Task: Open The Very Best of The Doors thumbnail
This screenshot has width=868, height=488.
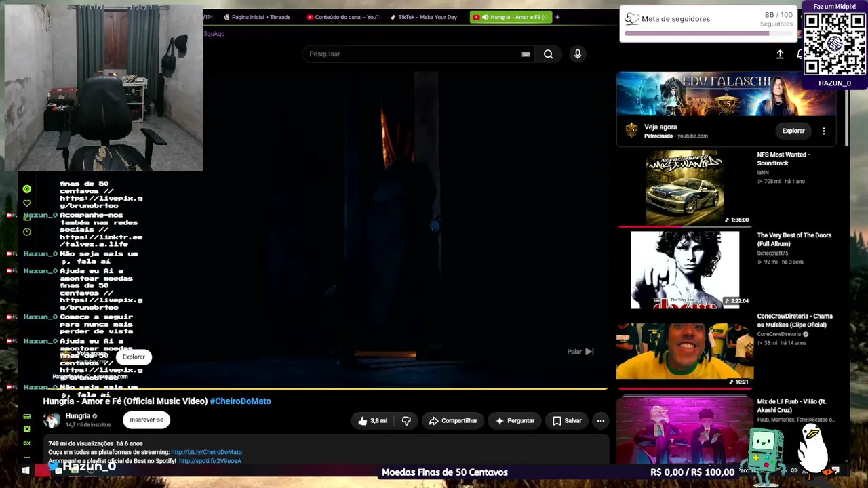Action: (685, 270)
